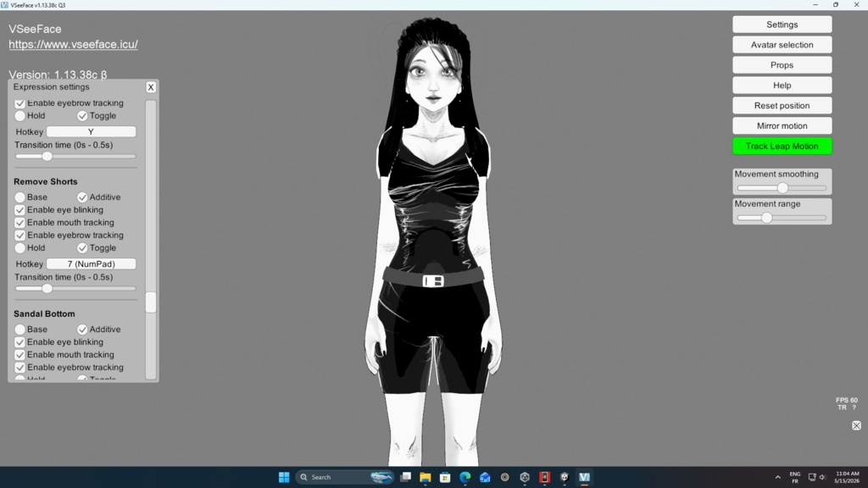
Task: Click the taskbar Search box
Action: click(x=346, y=477)
